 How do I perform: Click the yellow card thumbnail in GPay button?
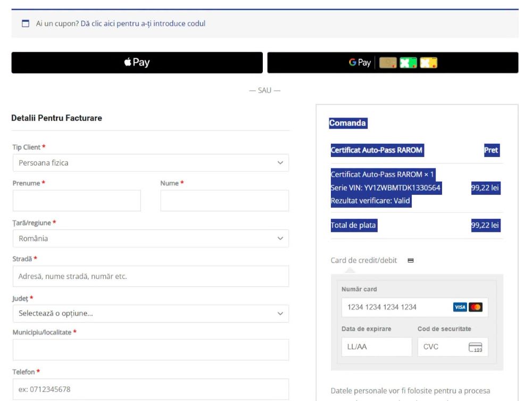[x=428, y=63]
